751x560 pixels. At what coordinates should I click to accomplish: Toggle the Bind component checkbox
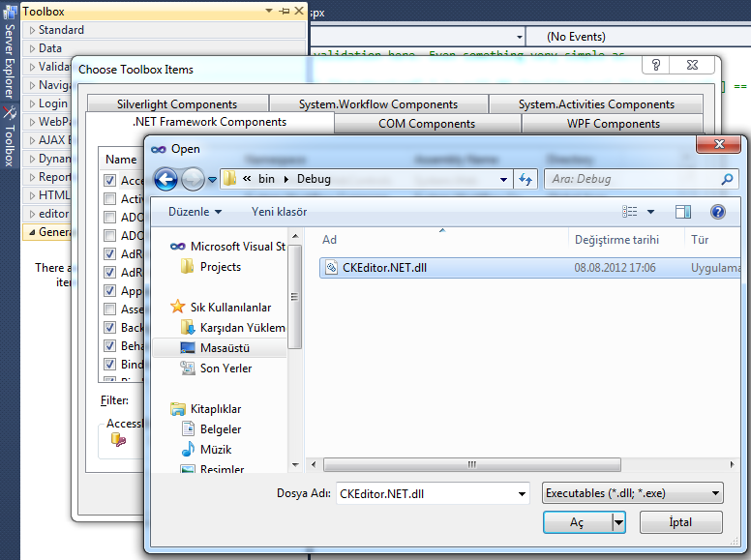pos(110,365)
